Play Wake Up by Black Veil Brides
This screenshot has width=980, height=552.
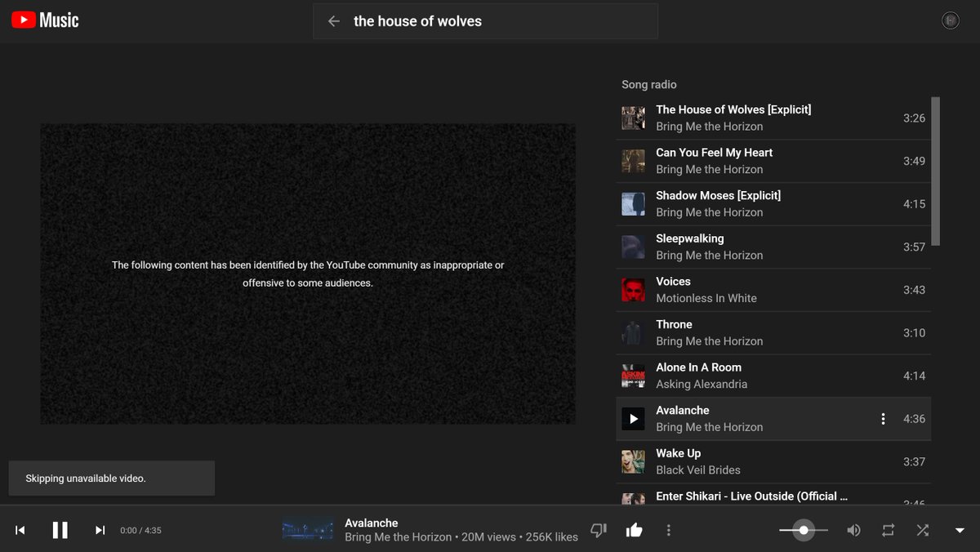click(773, 462)
